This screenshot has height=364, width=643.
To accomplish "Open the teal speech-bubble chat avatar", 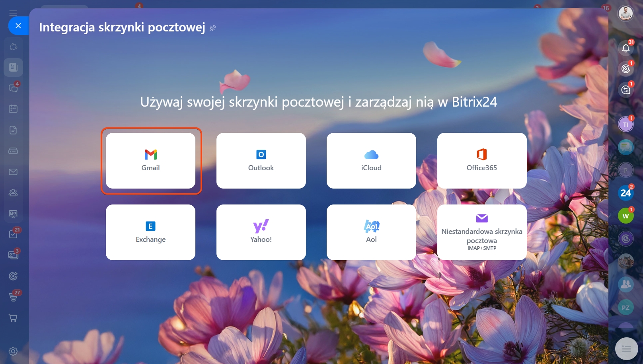I will point(626,148).
